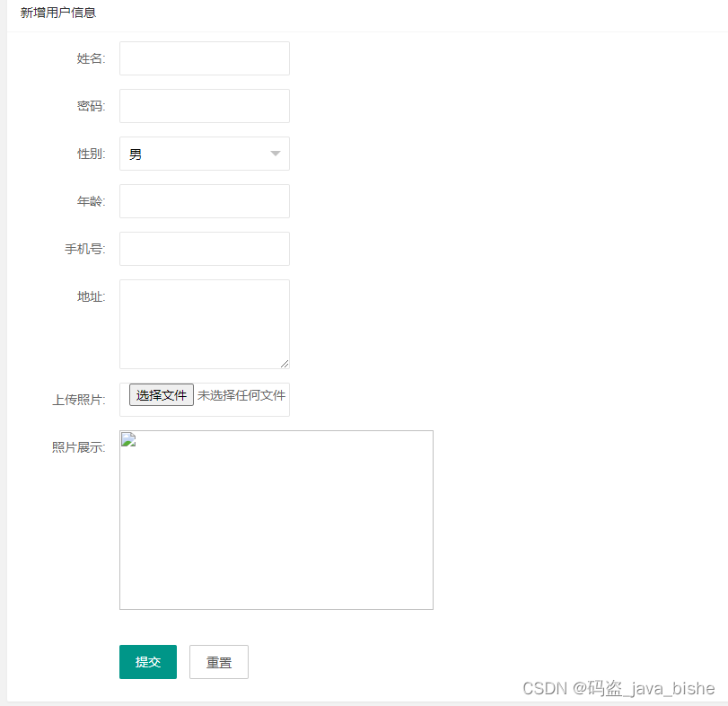This screenshot has width=728, height=706.
Task: Click the 上传照片 label
Action: coord(78,400)
